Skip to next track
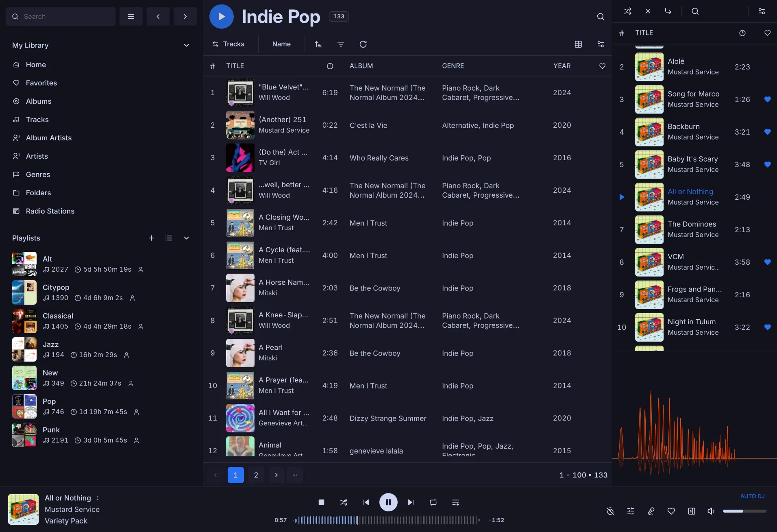This screenshot has height=532, width=777. click(411, 502)
